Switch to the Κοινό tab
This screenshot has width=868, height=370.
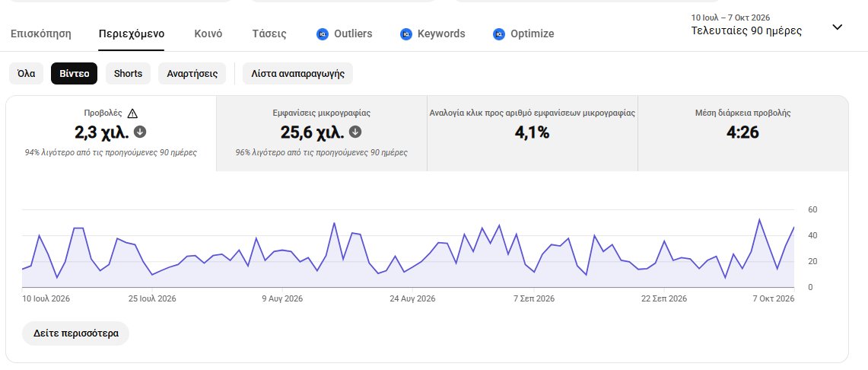[x=208, y=33]
